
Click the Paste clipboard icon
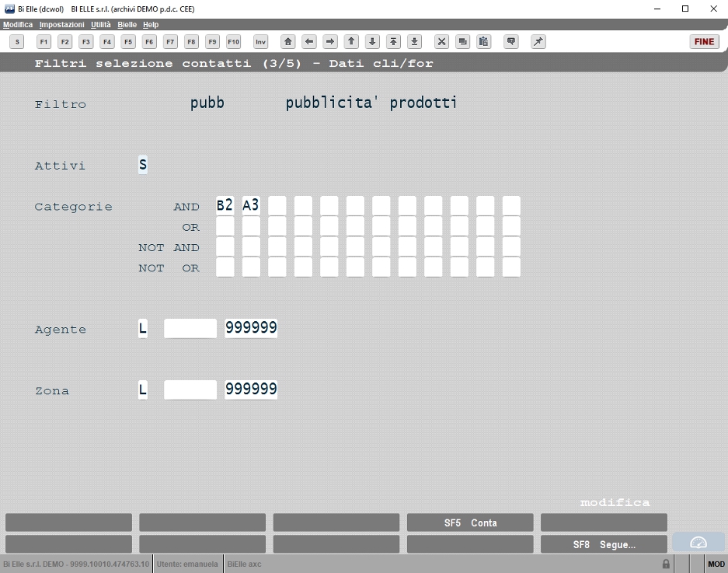coord(484,42)
